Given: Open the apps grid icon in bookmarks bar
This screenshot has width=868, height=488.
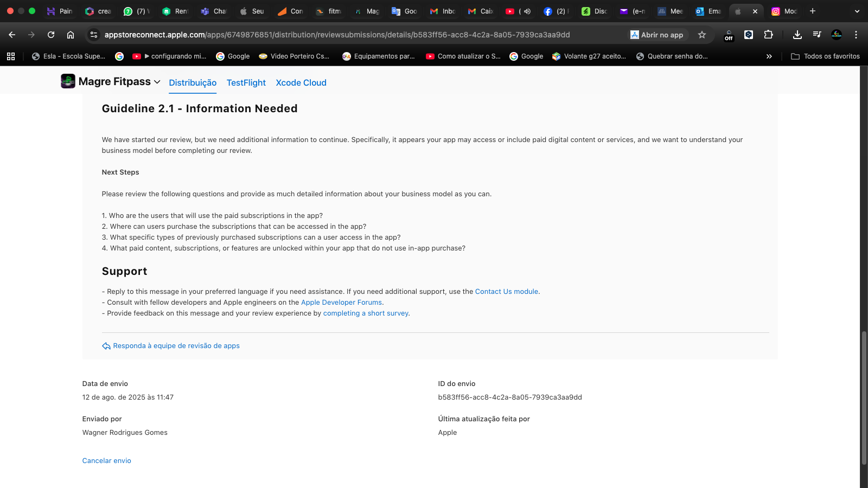Looking at the screenshot, I should click(11, 56).
